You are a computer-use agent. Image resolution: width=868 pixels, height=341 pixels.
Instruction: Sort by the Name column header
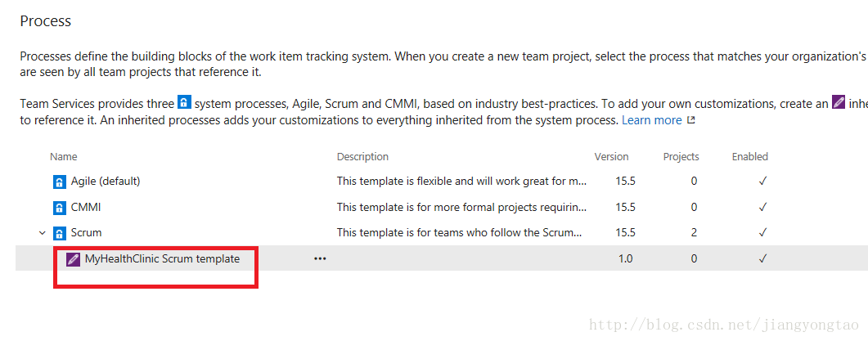click(64, 157)
